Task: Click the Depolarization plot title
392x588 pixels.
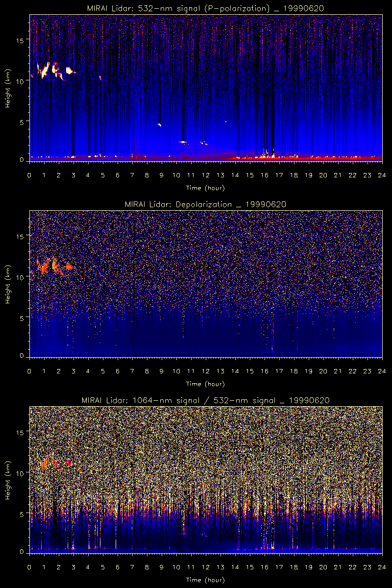Action: pyautogui.click(x=205, y=204)
